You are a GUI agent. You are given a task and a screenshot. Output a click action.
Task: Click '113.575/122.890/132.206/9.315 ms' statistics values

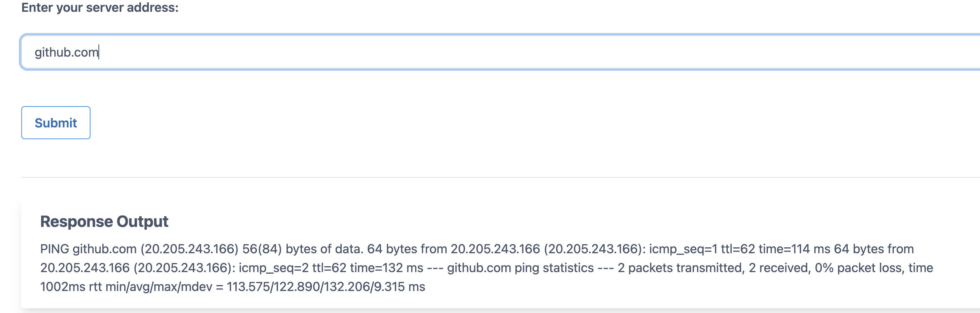[326, 287]
